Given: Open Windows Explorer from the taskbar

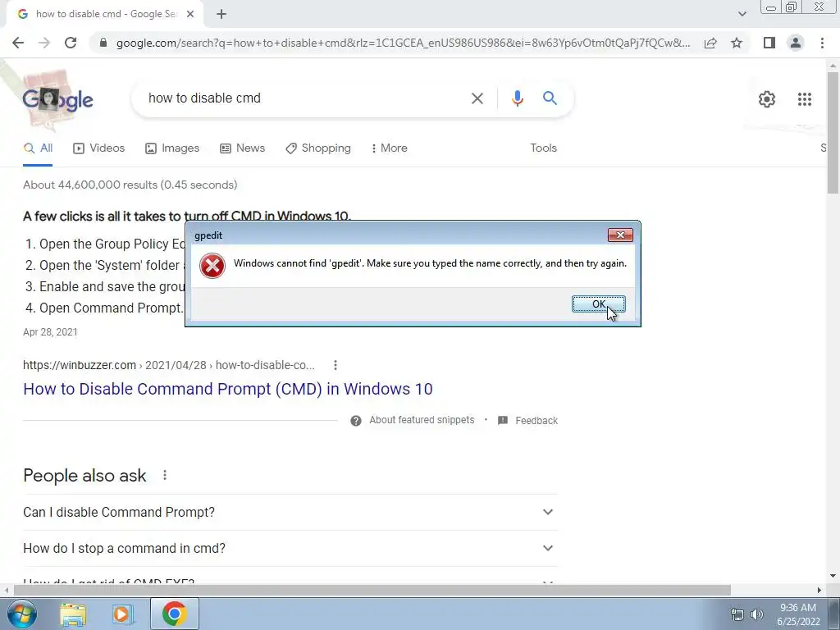Looking at the screenshot, I should click(x=73, y=614).
